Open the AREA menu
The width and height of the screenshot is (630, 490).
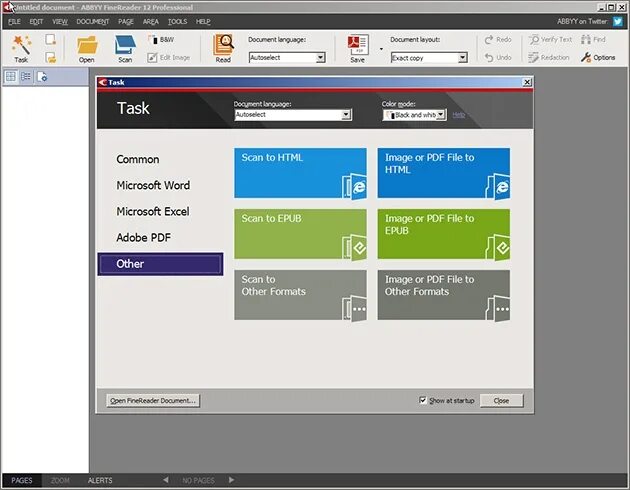151,22
